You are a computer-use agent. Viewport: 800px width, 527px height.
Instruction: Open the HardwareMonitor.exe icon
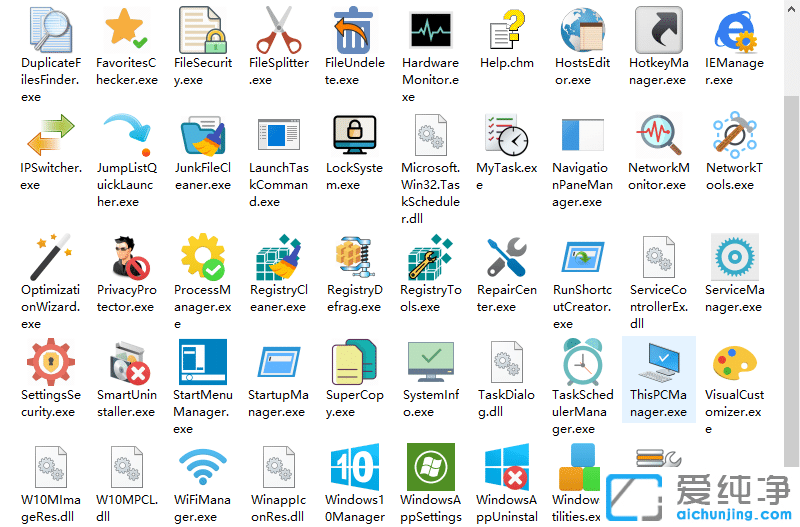coord(430,30)
